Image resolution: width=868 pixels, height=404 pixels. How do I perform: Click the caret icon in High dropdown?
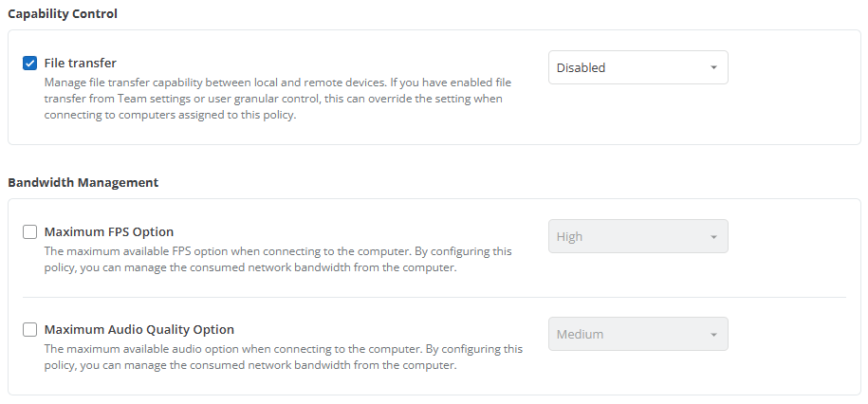point(713,237)
